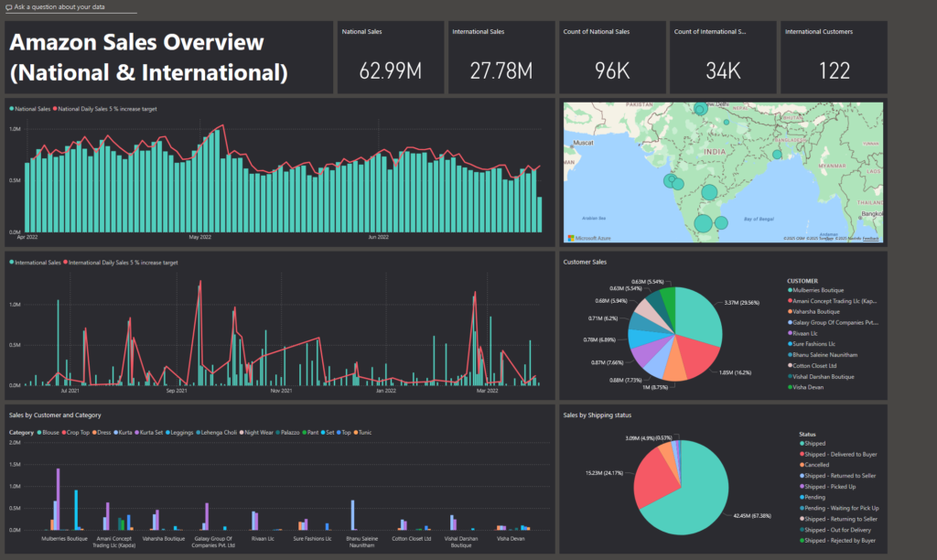Click the Bhanu Saleine Naunitham bar chart axis label
Image resolution: width=937 pixels, height=560 pixels.
362,542
